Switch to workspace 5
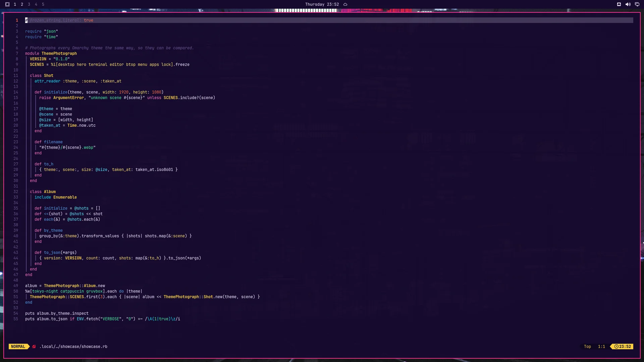Screen dimensions: 644x362 tap(43, 4)
